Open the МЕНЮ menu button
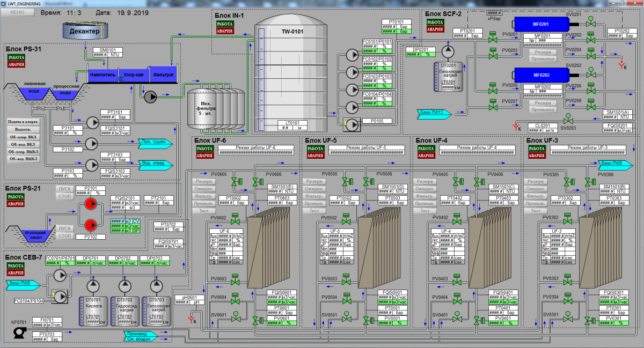 tap(17, 12)
